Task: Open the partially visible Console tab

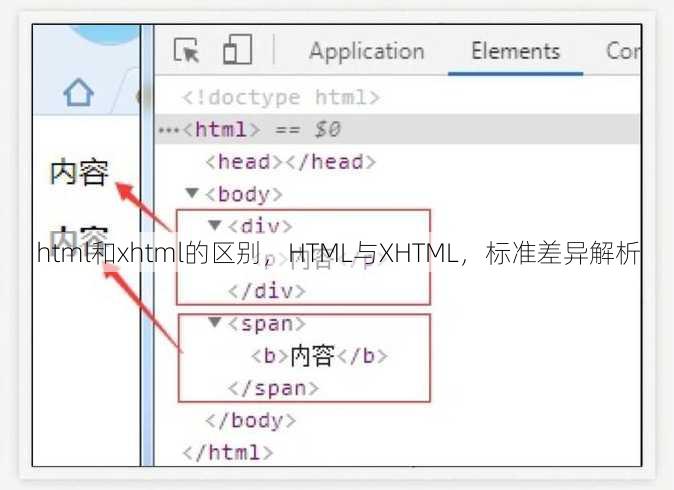Action: 623,51
